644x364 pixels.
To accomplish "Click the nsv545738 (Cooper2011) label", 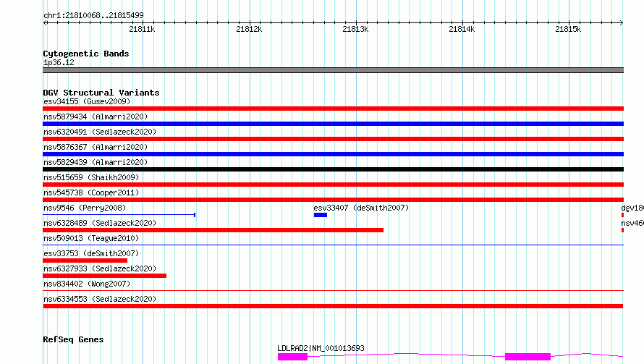I will [91, 192].
